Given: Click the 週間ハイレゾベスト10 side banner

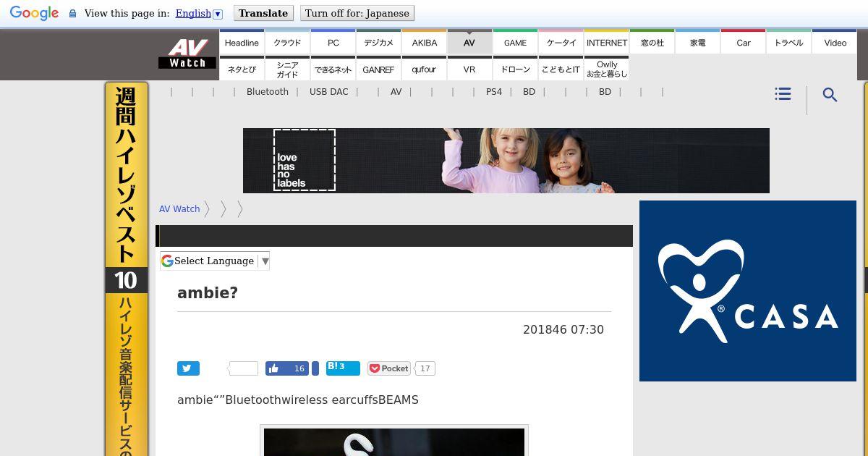Looking at the screenshot, I should 127,269.
